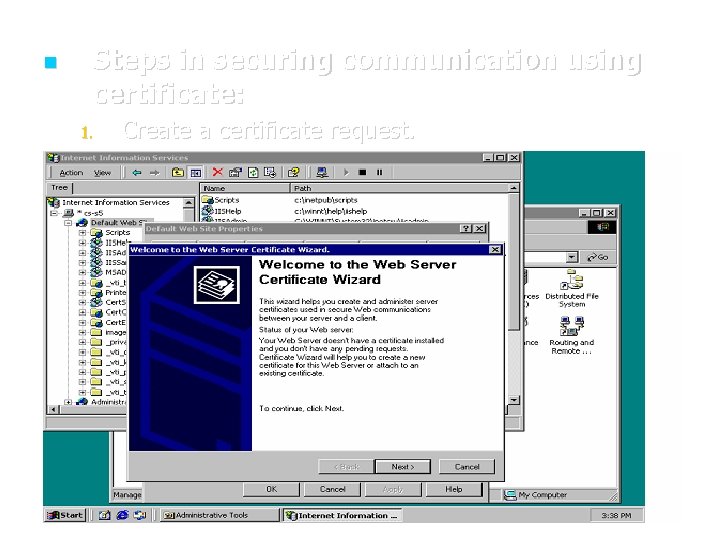The image size is (720, 540).
Task: Open the Action menu
Action: 71,173
